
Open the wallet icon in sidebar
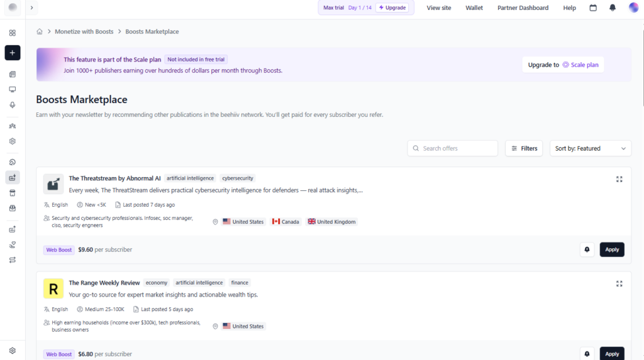coord(13,208)
